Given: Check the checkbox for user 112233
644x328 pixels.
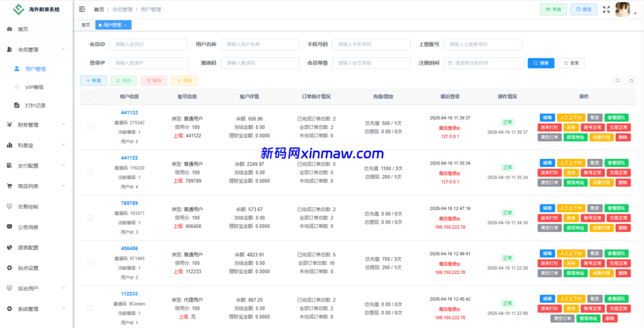Looking at the screenshot, I should click(91, 308).
